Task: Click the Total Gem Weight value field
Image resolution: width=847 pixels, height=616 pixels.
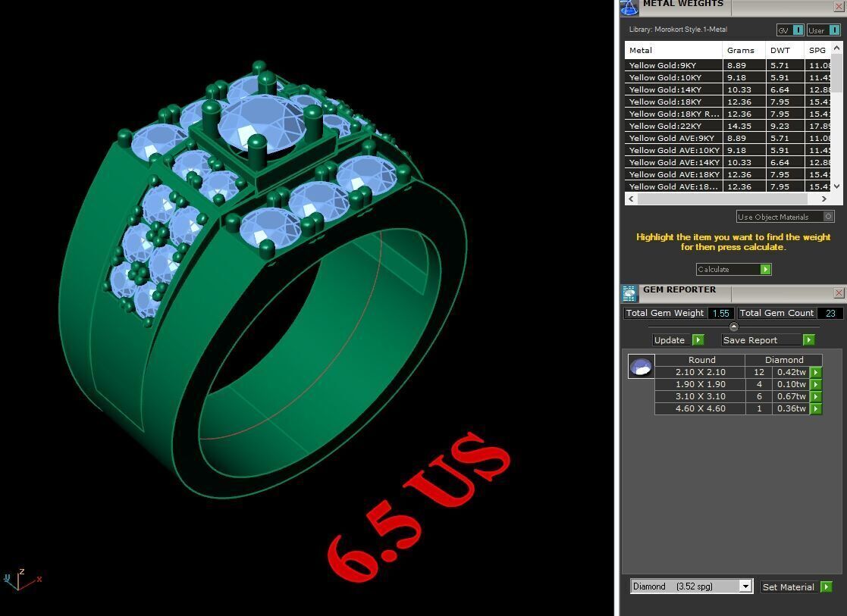Action: (720, 313)
